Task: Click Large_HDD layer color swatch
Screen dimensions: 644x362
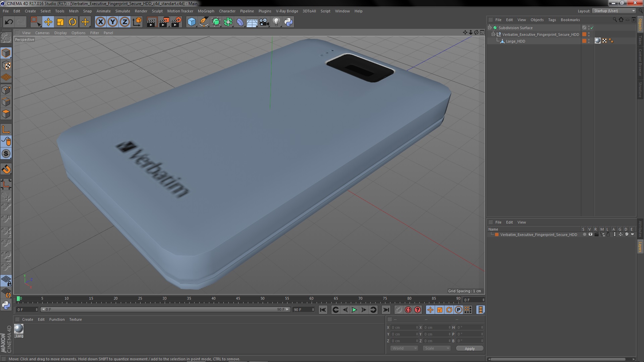Action: pos(584,41)
